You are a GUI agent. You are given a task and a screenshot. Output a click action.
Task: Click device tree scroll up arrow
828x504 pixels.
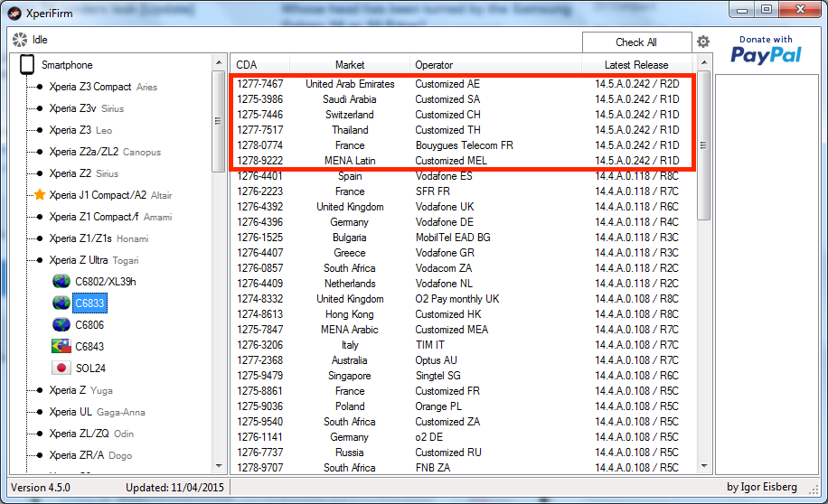(219, 63)
